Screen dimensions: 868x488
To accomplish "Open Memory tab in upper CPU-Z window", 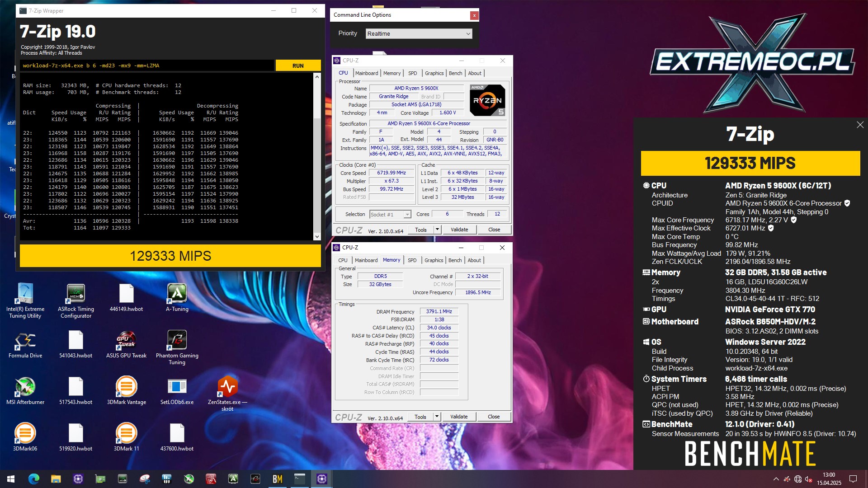I will point(392,73).
